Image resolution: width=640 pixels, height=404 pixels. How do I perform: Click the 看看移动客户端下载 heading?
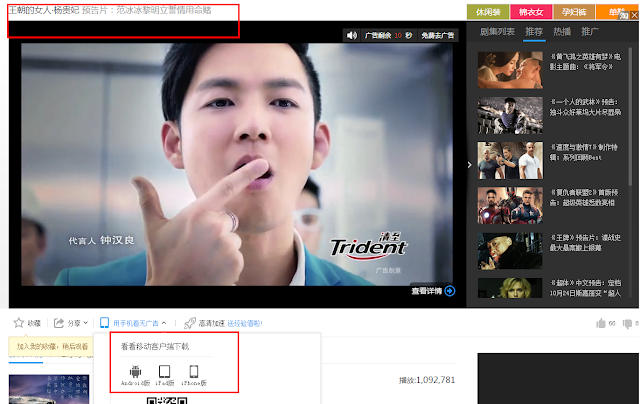pos(155,346)
